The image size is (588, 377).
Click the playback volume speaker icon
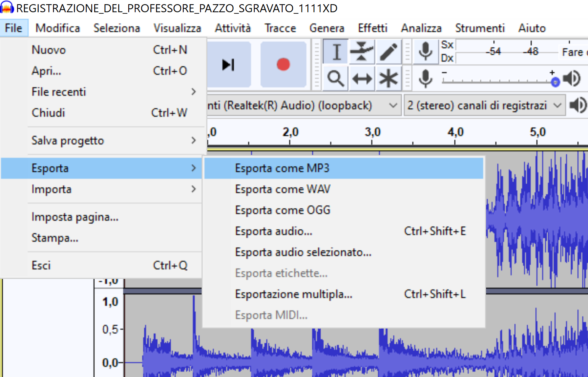572,79
